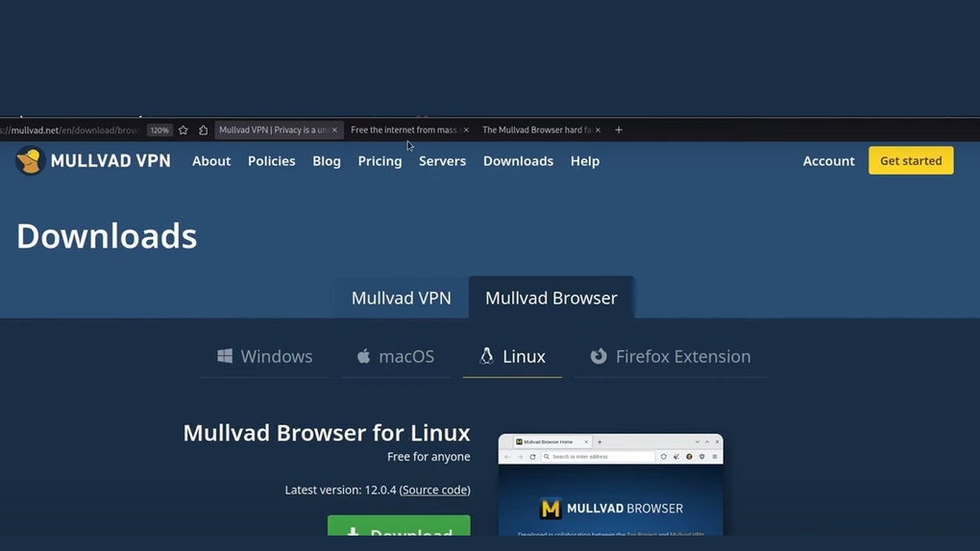Reset the 120% zoom level badge
Screen dimensions: 980x551
(159, 130)
